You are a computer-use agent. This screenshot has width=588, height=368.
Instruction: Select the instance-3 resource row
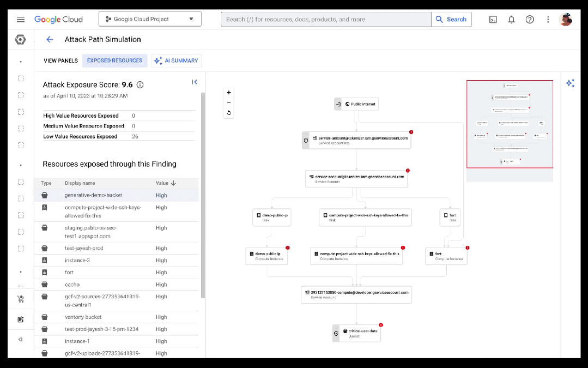pyautogui.click(x=117, y=261)
